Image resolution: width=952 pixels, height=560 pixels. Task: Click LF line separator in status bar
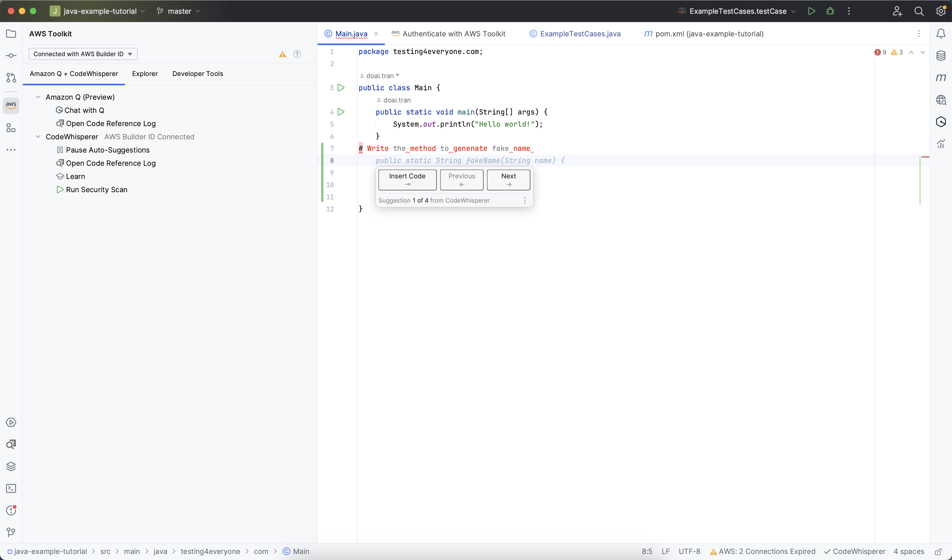pos(666,552)
